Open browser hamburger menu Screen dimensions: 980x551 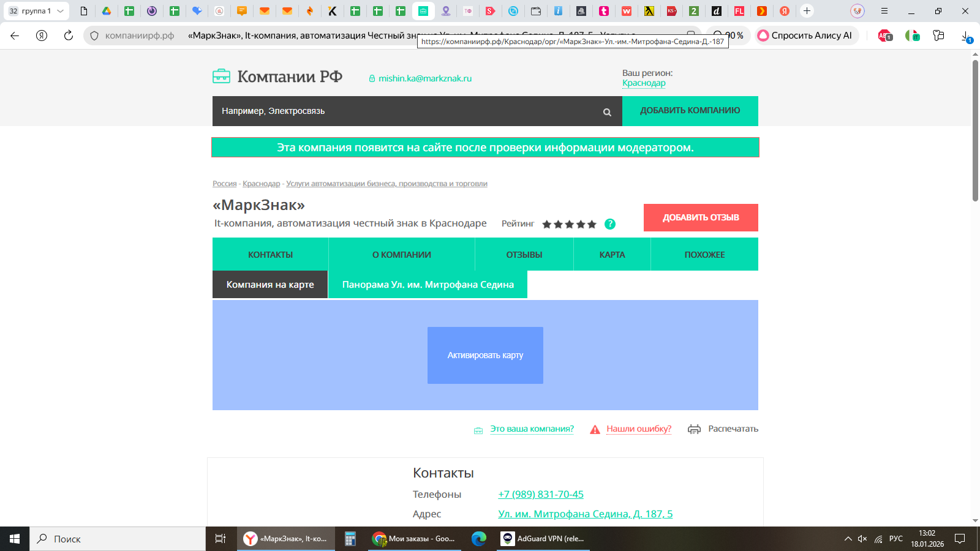coord(884,11)
